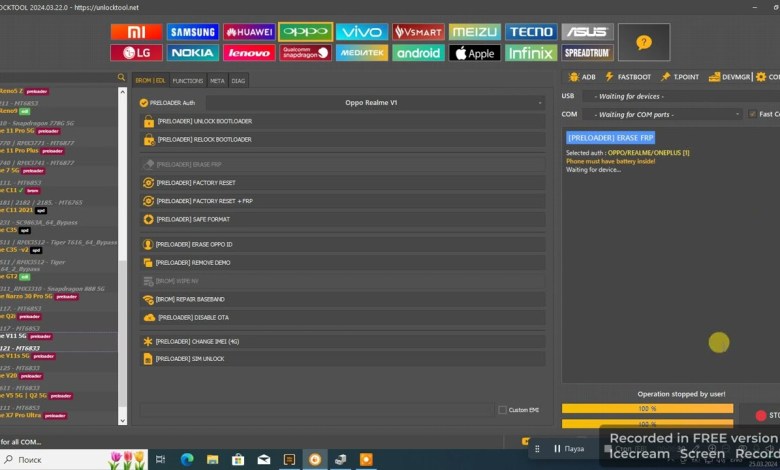Toggle the PRELOADER Auth checkbox
This screenshot has height=470, width=780.
(x=144, y=102)
